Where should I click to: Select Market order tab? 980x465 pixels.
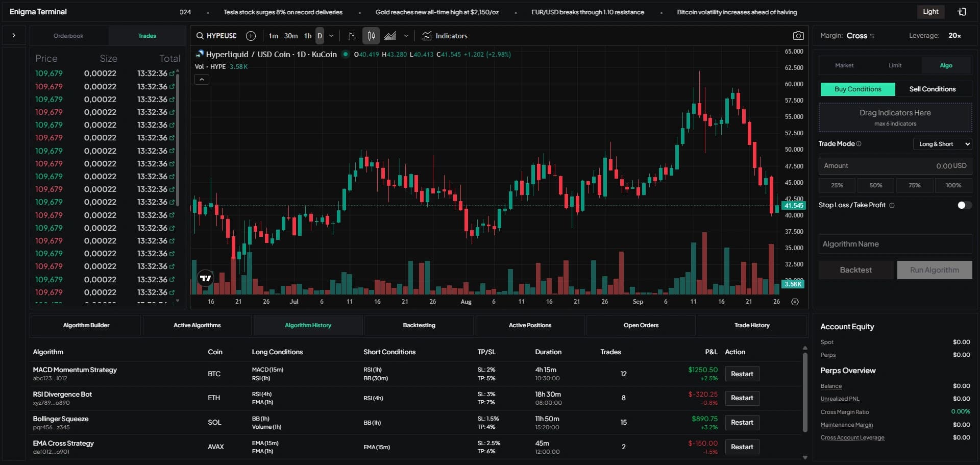(844, 65)
